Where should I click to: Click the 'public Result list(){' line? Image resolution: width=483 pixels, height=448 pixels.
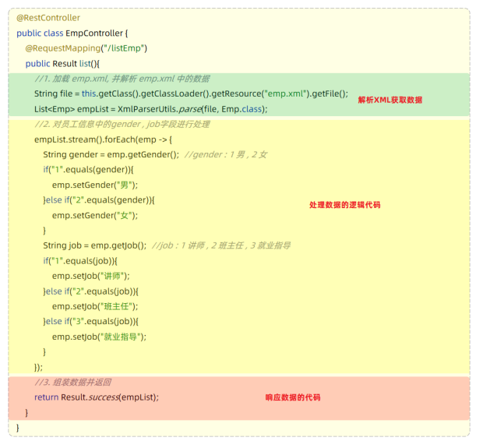click(x=62, y=63)
